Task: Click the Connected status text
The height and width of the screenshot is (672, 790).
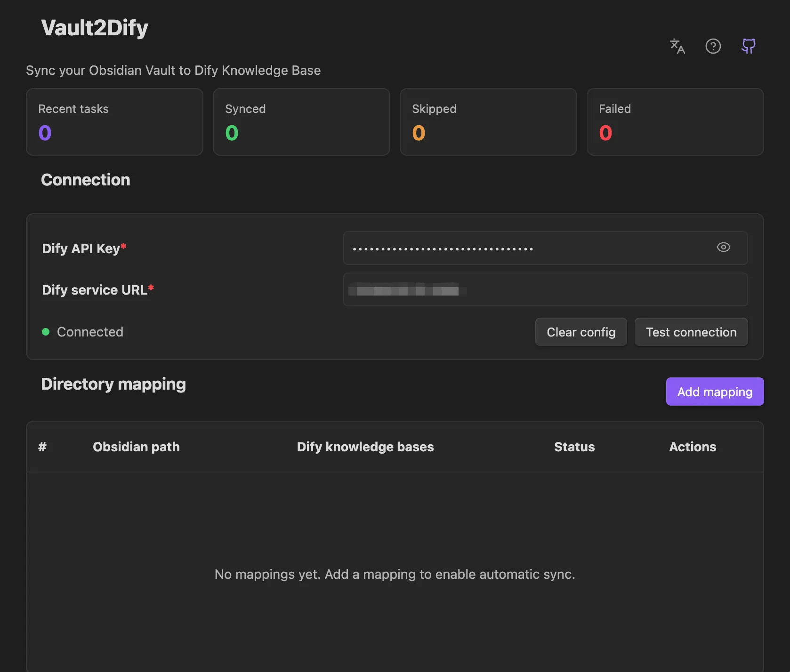Action: point(90,332)
